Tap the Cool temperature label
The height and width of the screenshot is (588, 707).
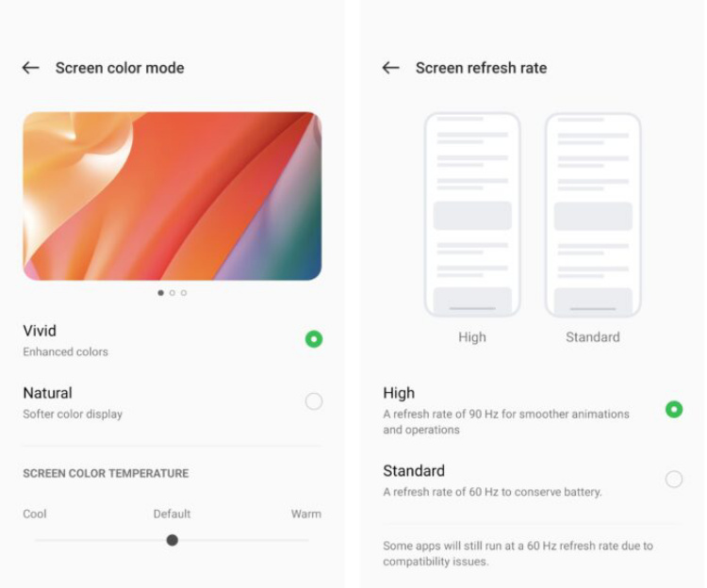click(35, 514)
